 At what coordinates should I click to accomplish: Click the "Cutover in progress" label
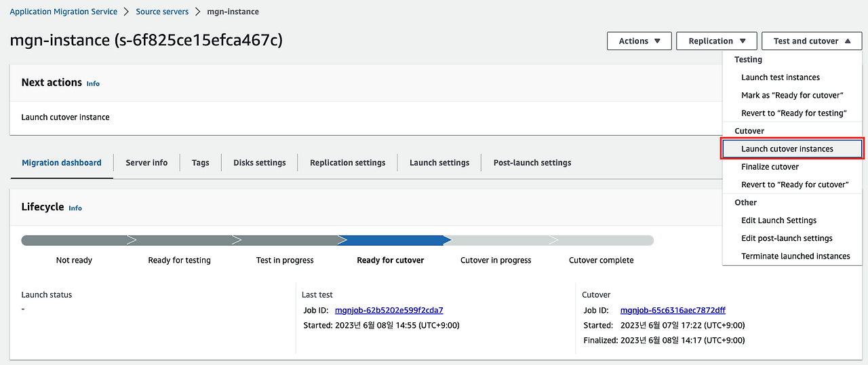[496, 260]
